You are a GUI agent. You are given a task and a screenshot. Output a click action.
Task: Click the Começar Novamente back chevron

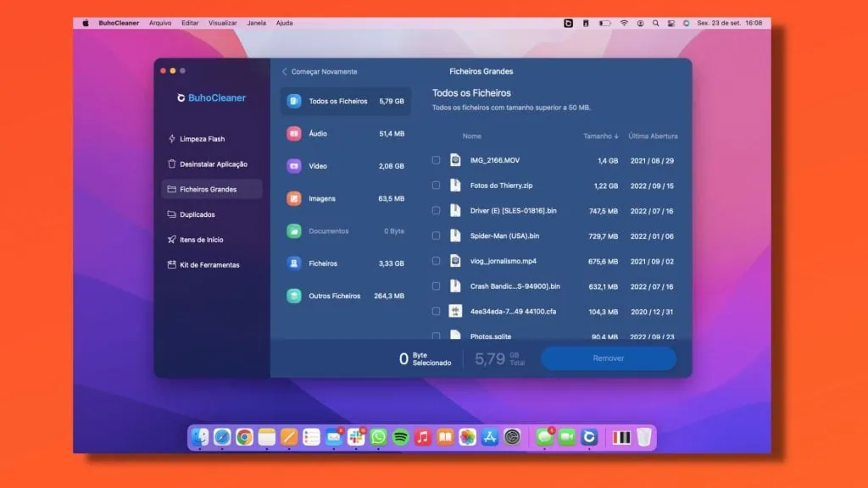click(285, 72)
